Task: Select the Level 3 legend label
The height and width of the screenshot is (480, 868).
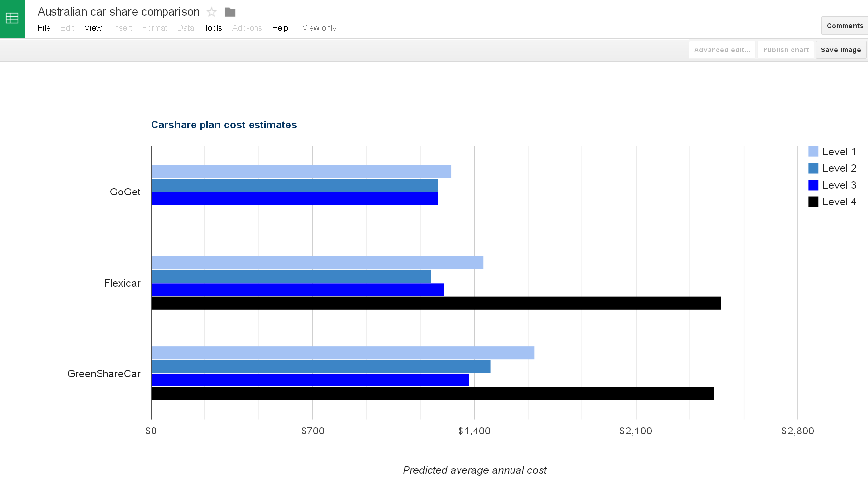Action: click(839, 185)
